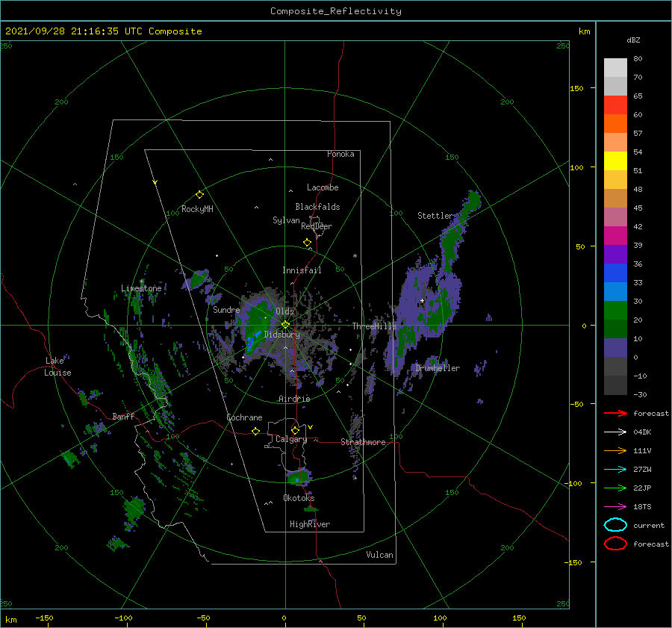
Task: Pick the magenta 39-42 dBZ color swatch
Action: [x=615, y=236]
